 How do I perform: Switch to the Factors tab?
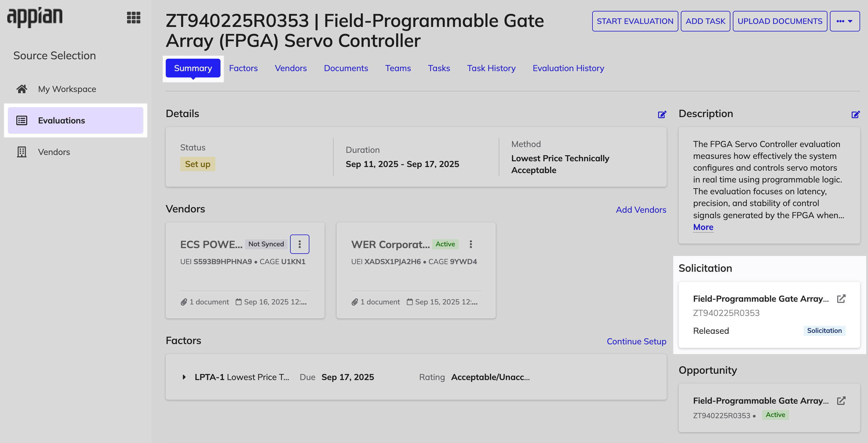[243, 68]
